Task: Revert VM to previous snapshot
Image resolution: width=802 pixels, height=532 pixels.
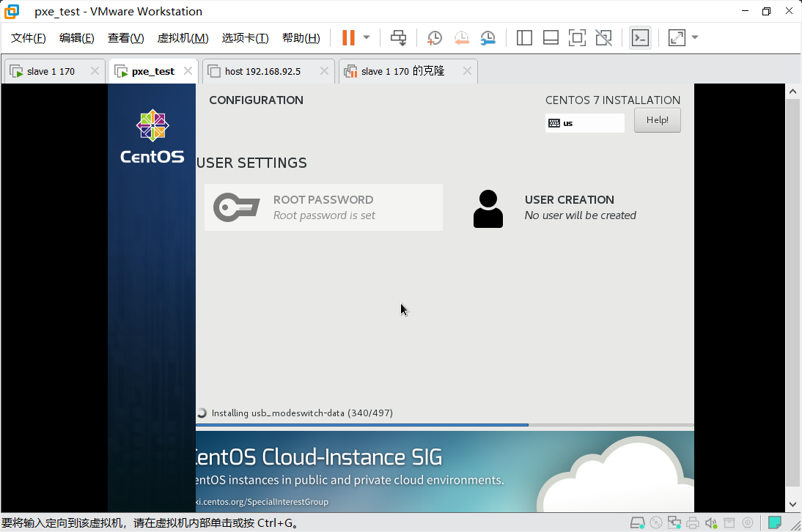Action: tap(461, 38)
